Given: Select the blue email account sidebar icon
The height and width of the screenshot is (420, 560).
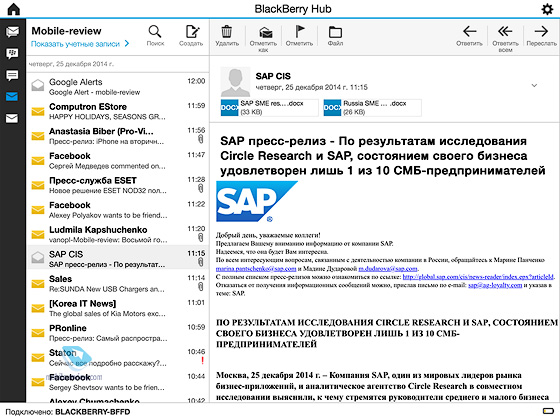Looking at the screenshot, I should [x=12, y=97].
